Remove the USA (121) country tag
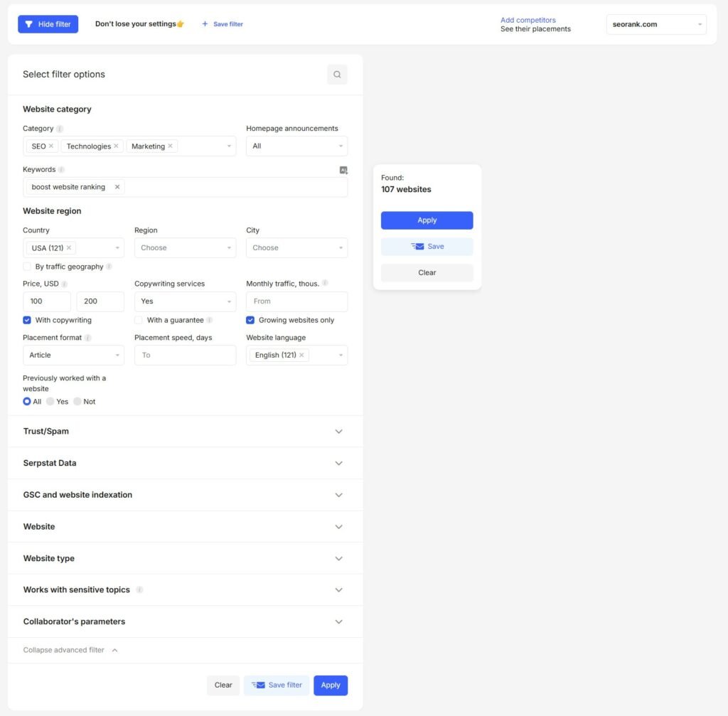 69,247
